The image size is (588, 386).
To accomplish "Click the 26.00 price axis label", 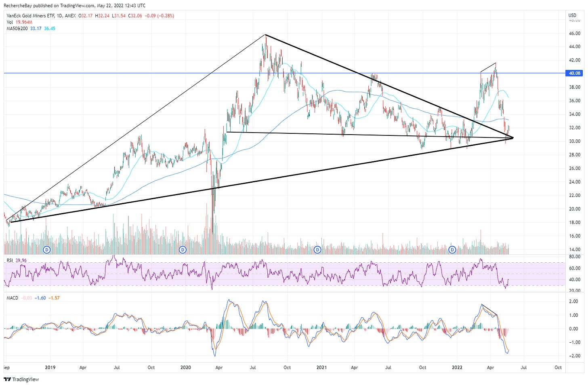I will point(575,168).
